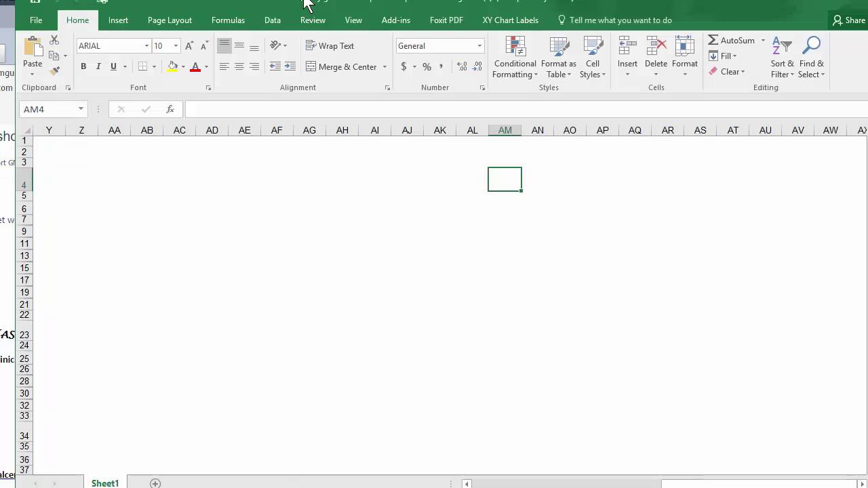Switch to the Data tab
The width and height of the screenshot is (868, 488).
tap(273, 20)
